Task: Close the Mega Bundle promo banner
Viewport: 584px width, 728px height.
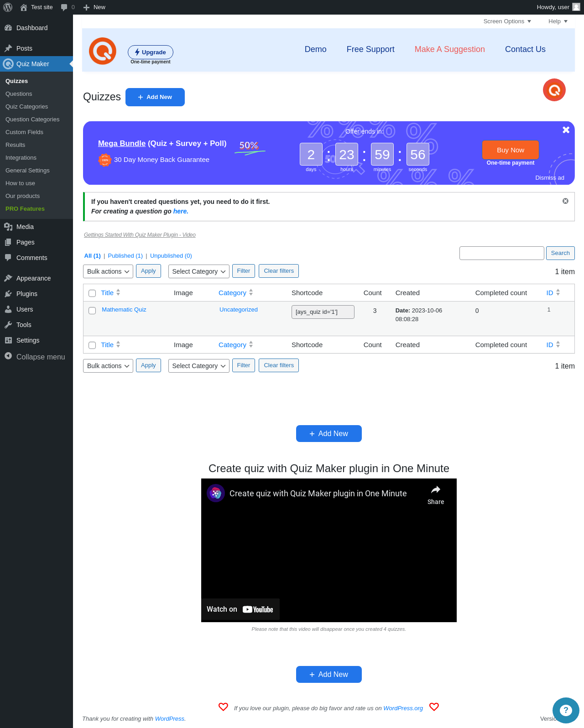Action: (x=566, y=130)
